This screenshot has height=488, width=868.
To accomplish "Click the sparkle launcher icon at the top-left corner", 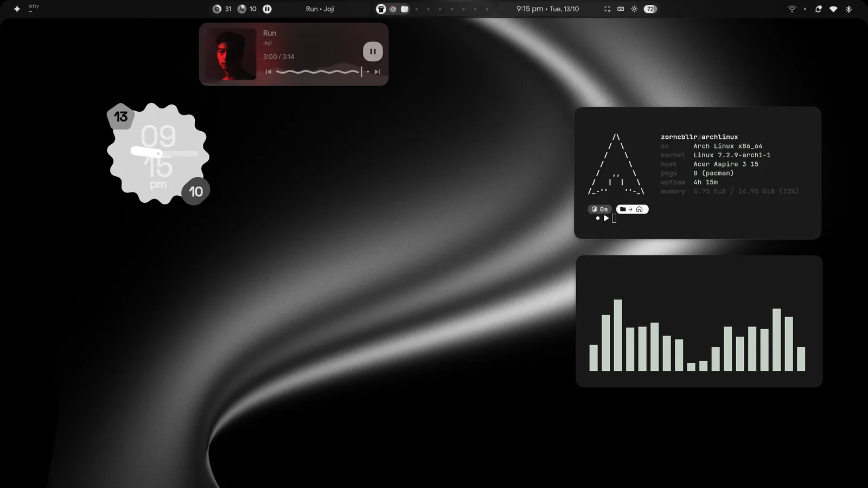I will pyautogui.click(x=17, y=9).
